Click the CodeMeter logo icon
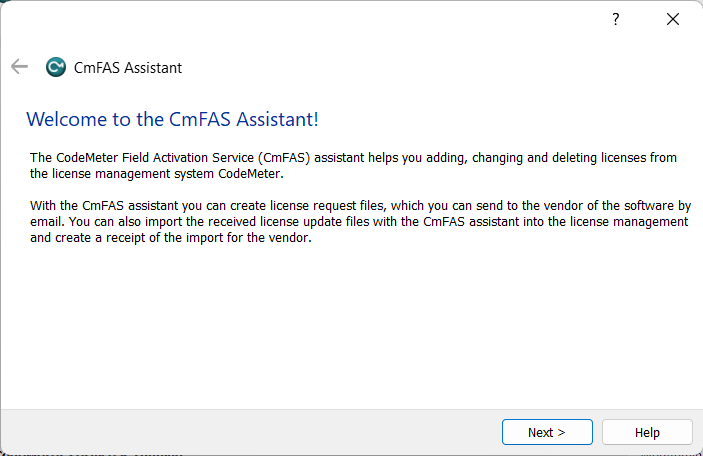This screenshot has width=703, height=456. (x=56, y=67)
